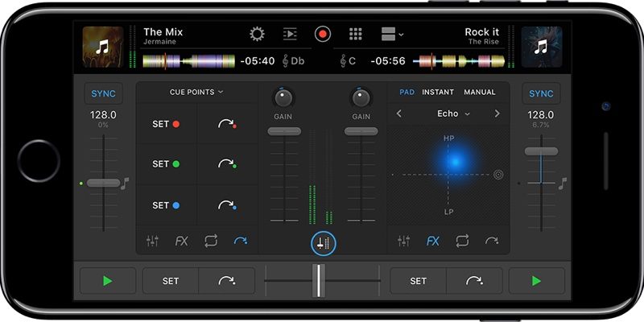Screen dimensions: 644x322
Task: Go to previous effect with left chevron
Action: [x=398, y=114]
